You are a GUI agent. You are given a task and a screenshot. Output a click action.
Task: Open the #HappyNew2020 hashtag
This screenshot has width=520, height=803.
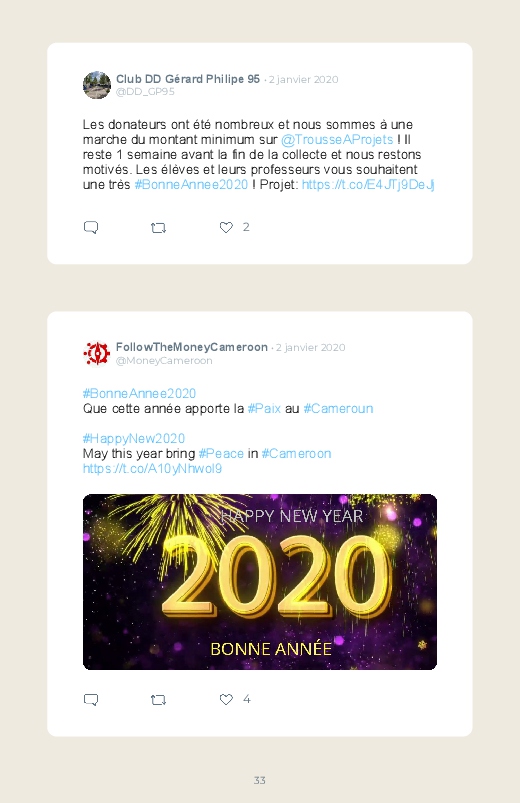134,439
